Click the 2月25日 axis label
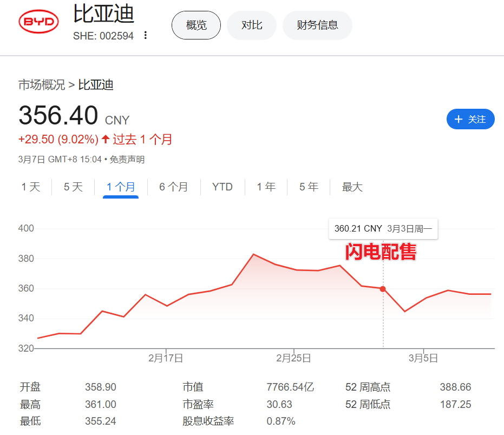The height and width of the screenshot is (435, 504). pyautogui.click(x=293, y=358)
